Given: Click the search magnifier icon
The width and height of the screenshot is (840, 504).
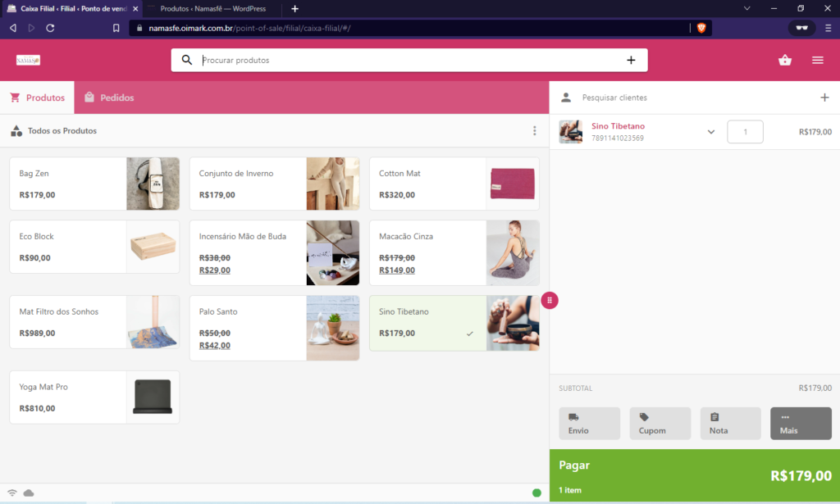Looking at the screenshot, I should (x=186, y=60).
